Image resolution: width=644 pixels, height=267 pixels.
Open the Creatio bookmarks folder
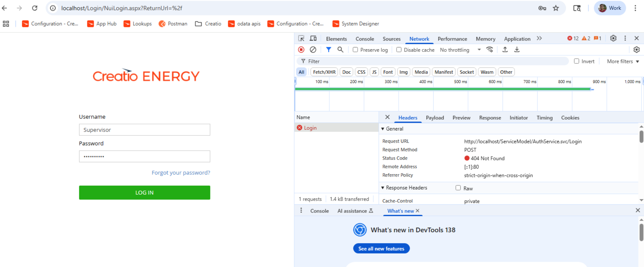pyautogui.click(x=208, y=24)
